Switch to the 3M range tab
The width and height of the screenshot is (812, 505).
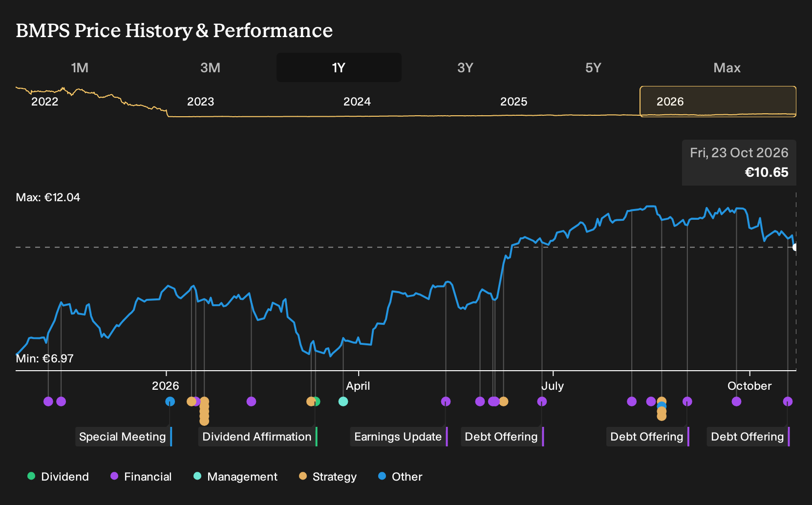[210, 67]
